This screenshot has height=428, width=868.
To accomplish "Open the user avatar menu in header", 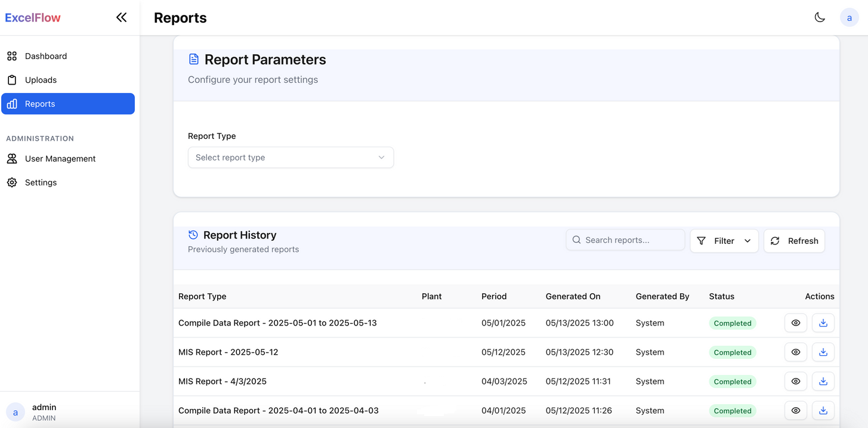I will point(849,18).
